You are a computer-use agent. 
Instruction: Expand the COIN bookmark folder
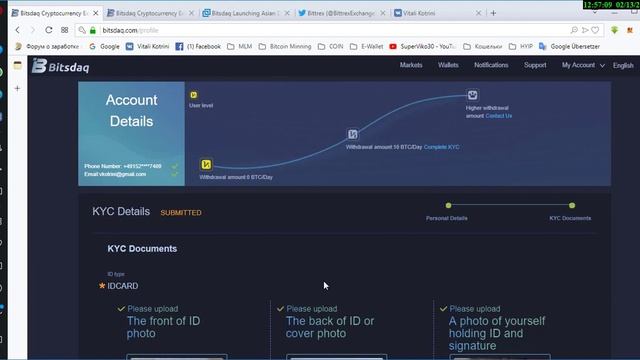pyautogui.click(x=331, y=47)
